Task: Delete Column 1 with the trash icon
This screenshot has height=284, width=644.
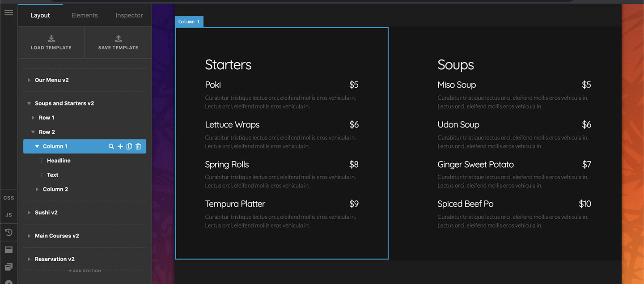Action: (138, 146)
